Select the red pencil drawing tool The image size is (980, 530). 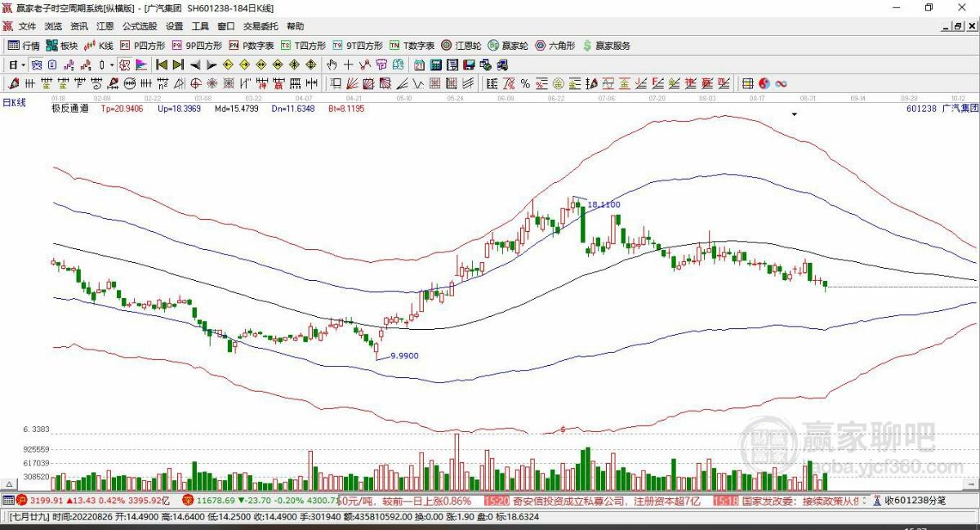pyautogui.click(x=13, y=83)
